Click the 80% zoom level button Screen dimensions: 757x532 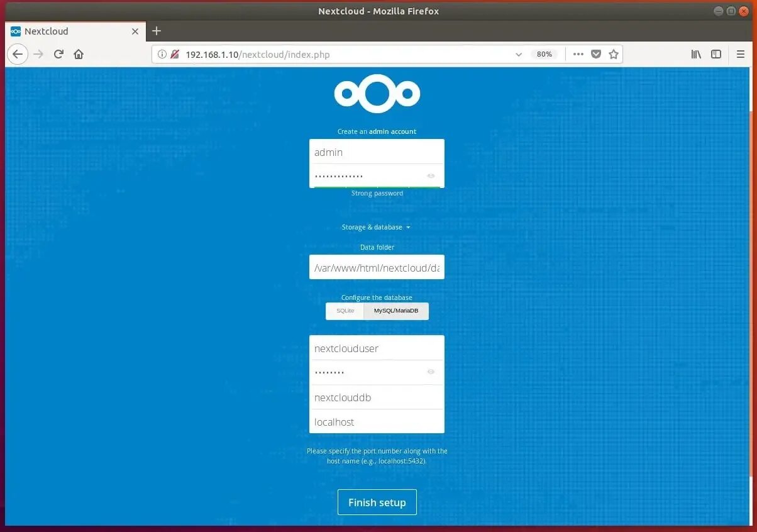click(544, 54)
